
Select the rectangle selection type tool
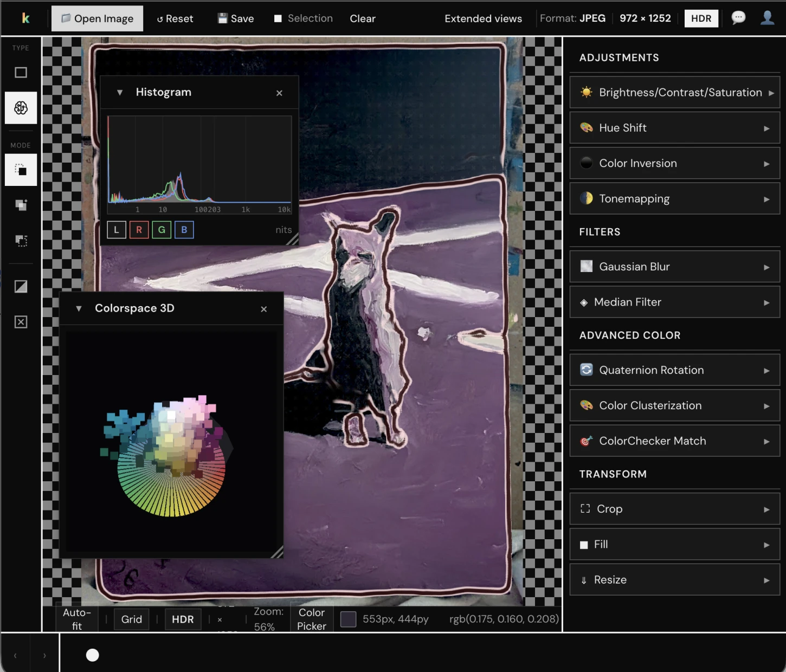(x=21, y=73)
